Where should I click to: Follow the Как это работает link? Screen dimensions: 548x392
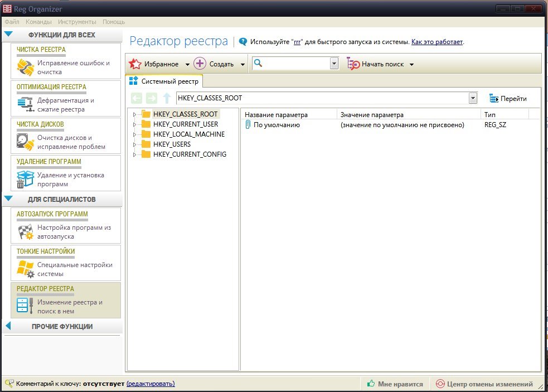point(437,42)
